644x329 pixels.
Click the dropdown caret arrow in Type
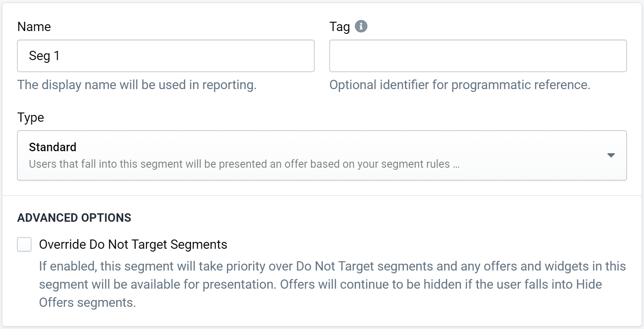pos(611,155)
